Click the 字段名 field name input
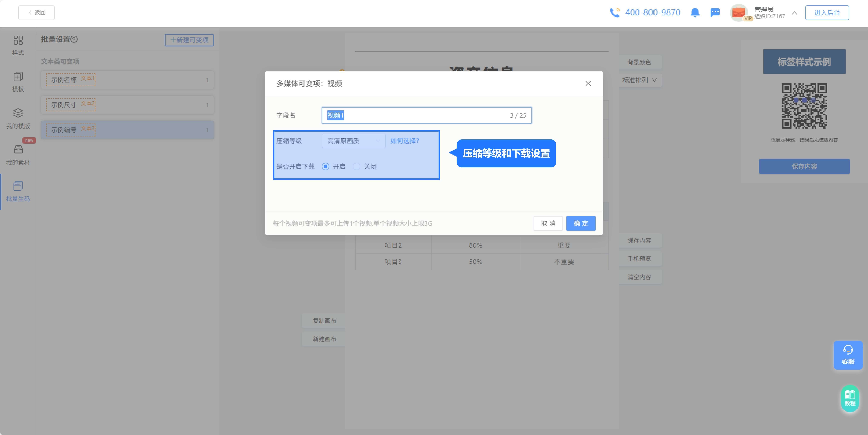868x435 pixels. pos(426,115)
